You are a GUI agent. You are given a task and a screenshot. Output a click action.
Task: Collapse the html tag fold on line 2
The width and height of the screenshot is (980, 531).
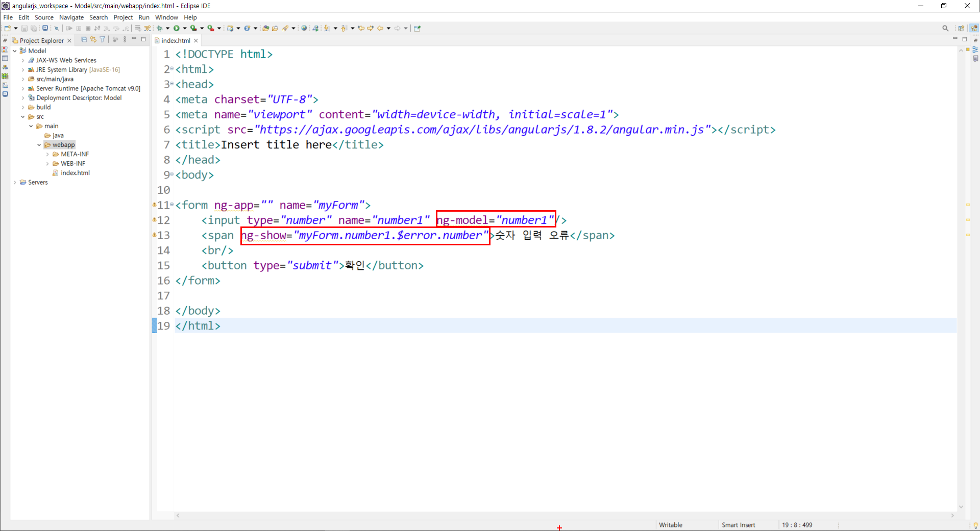tap(172, 69)
